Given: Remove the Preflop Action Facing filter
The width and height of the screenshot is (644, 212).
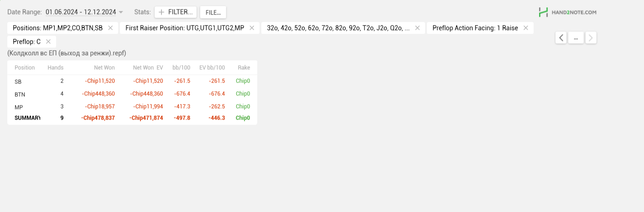Looking at the screenshot, I should [x=526, y=28].
